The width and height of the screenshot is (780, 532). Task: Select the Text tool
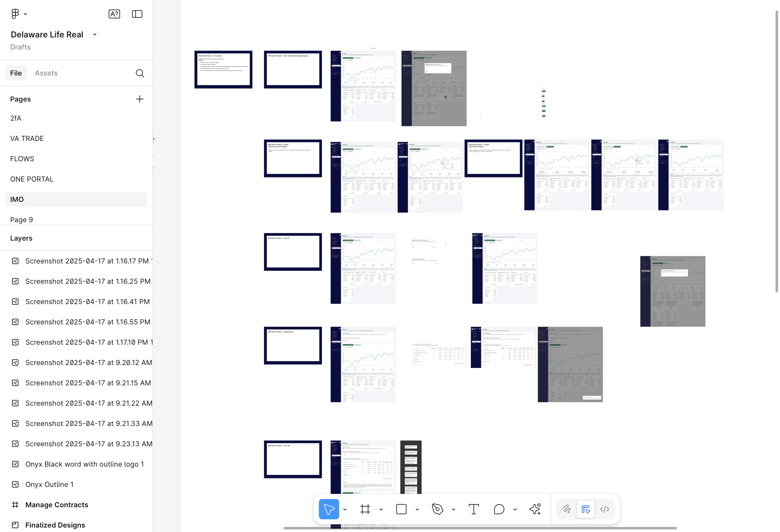(x=473, y=509)
